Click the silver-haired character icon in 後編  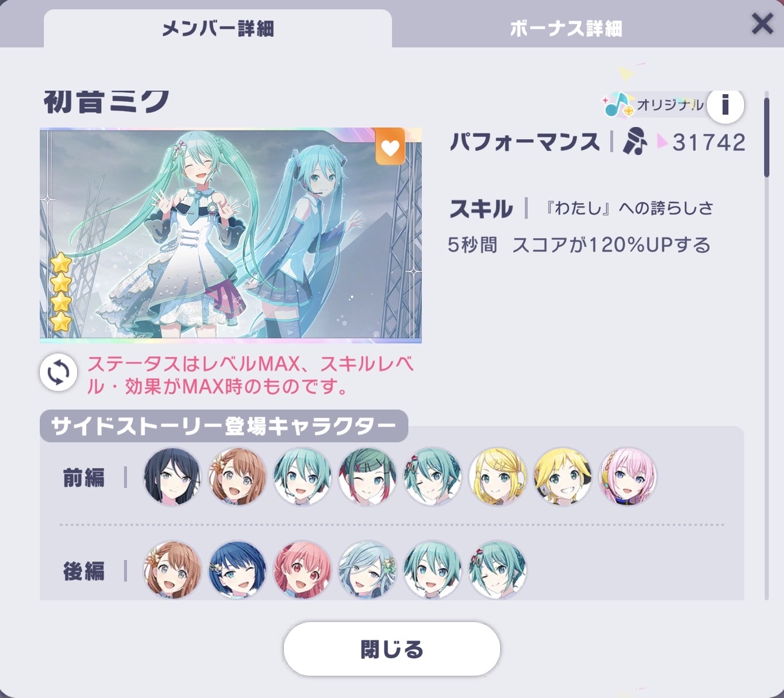click(x=367, y=569)
